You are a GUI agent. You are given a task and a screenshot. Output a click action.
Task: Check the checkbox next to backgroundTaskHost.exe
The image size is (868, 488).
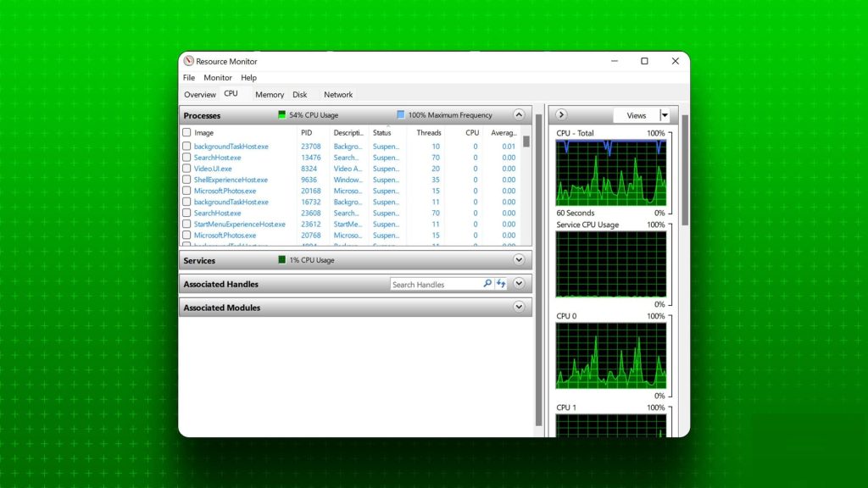tap(187, 146)
